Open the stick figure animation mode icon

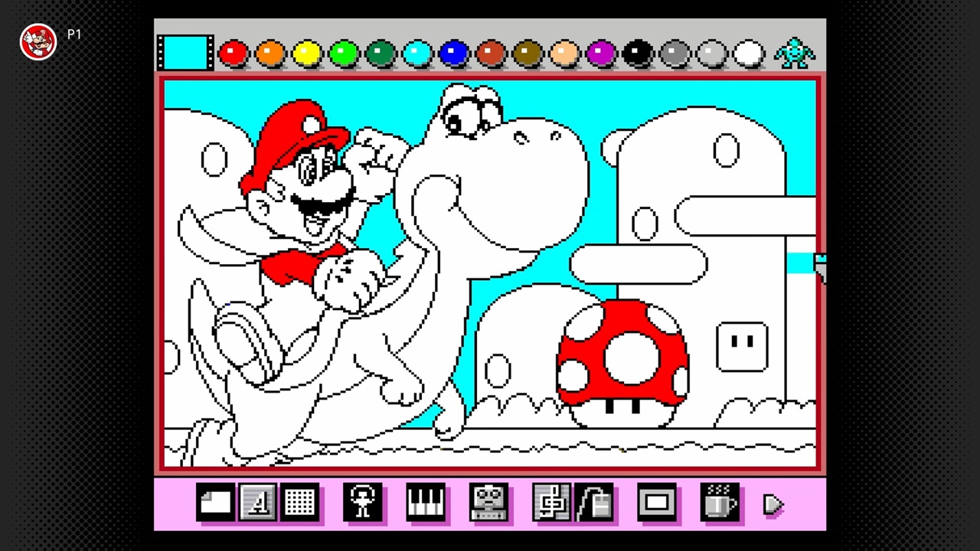(362, 503)
